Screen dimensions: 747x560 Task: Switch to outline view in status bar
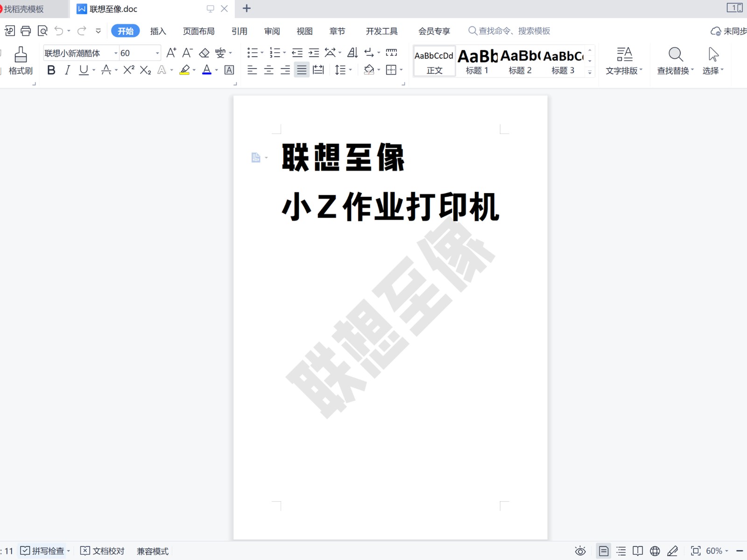point(621,551)
